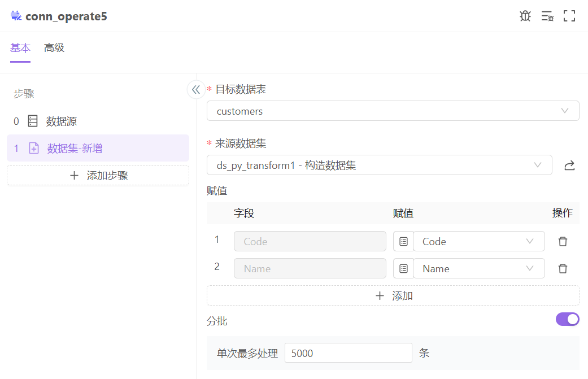Toggle the 分批 batch switch off

[567, 319]
